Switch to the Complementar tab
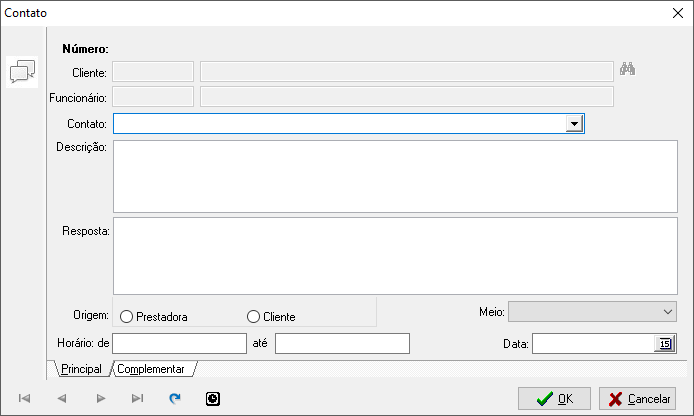 pos(151,369)
